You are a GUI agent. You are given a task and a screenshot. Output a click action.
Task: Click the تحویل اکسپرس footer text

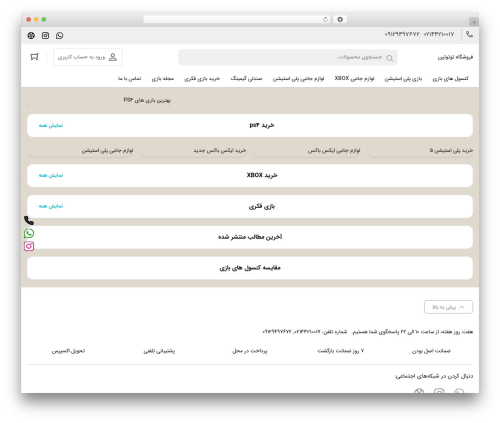(x=68, y=351)
